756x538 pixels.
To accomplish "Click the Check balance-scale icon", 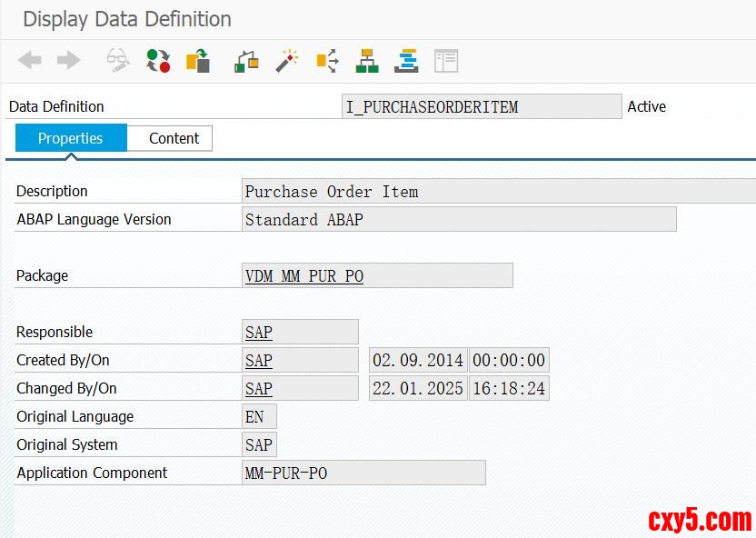I will [x=246, y=61].
